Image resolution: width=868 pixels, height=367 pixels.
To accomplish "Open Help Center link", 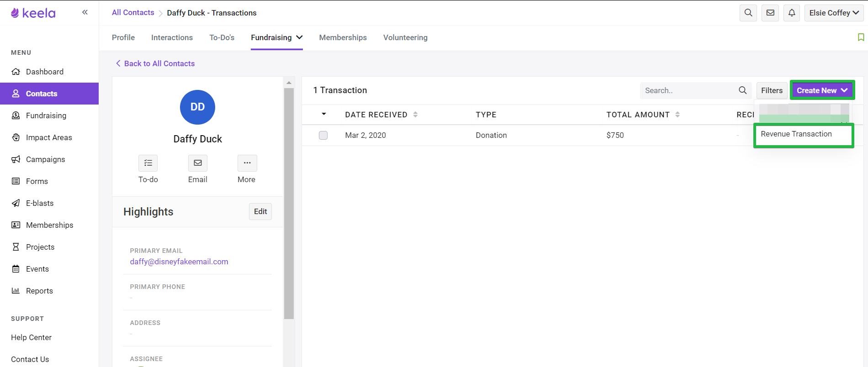I will (31, 337).
